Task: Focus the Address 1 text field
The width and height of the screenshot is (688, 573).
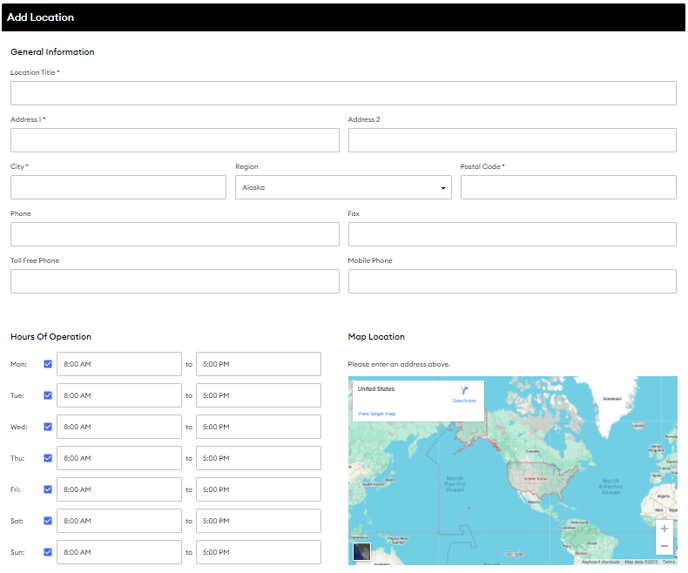Action: pyautogui.click(x=175, y=140)
